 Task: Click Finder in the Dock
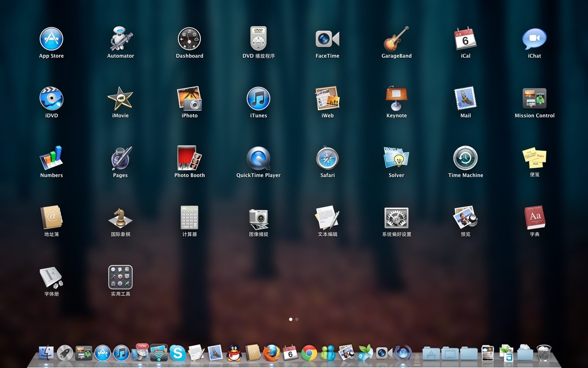[x=47, y=353]
